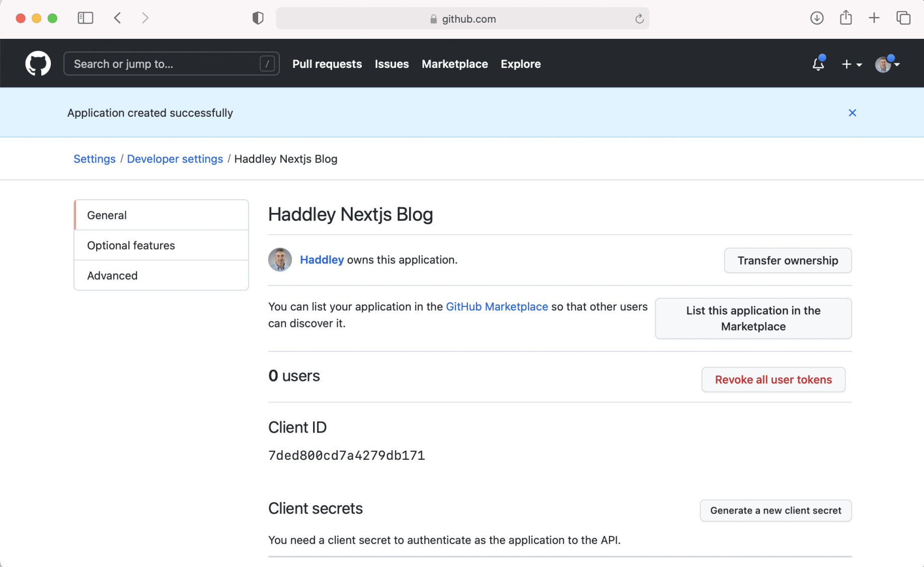This screenshot has width=924, height=567.
Task: Focus the Search or jump to field
Action: (166, 64)
